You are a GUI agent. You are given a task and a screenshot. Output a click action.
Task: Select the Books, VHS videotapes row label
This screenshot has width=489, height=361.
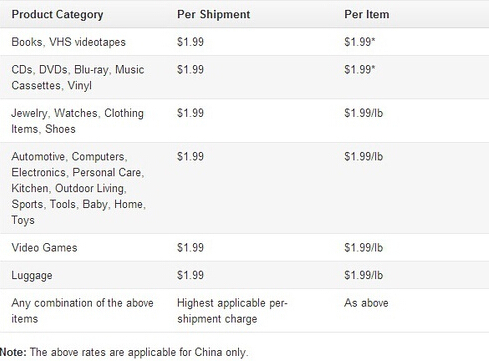(68, 42)
